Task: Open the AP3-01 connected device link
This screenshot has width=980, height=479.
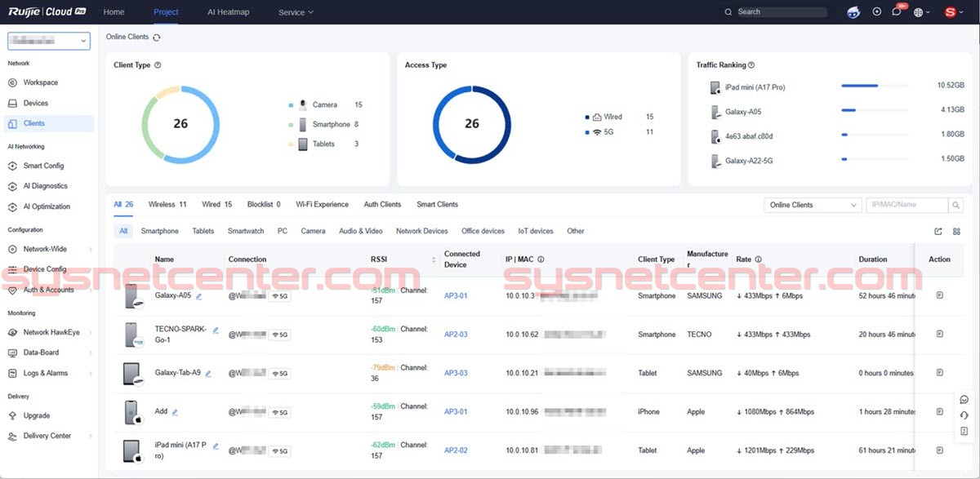Action: tap(456, 296)
